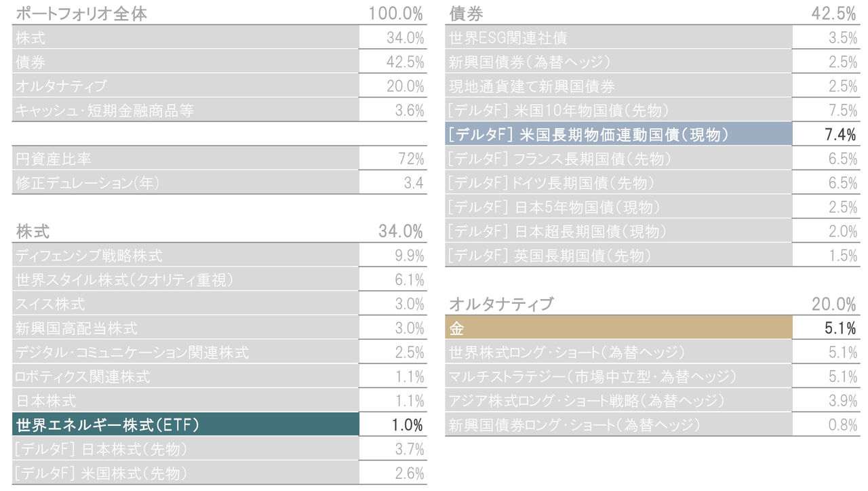Image resolution: width=868 pixels, height=491 pixels.
Task: Select the ドイツ長期国債(先物) row
Action: (652, 182)
